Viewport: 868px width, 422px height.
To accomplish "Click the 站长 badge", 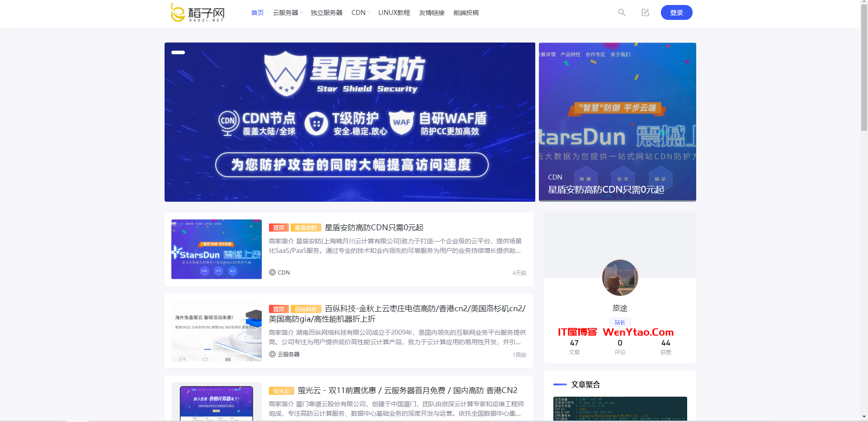I will (620, 322).
